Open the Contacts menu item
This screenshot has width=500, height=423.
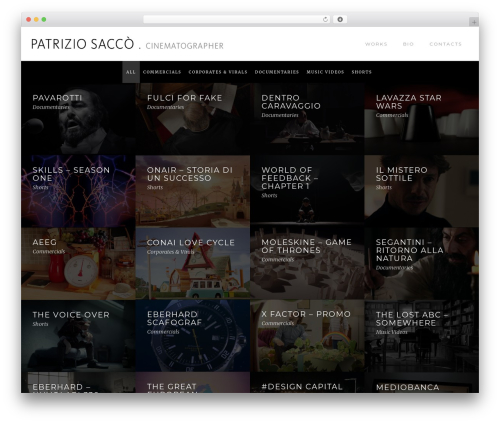click(x=445, y=44)
